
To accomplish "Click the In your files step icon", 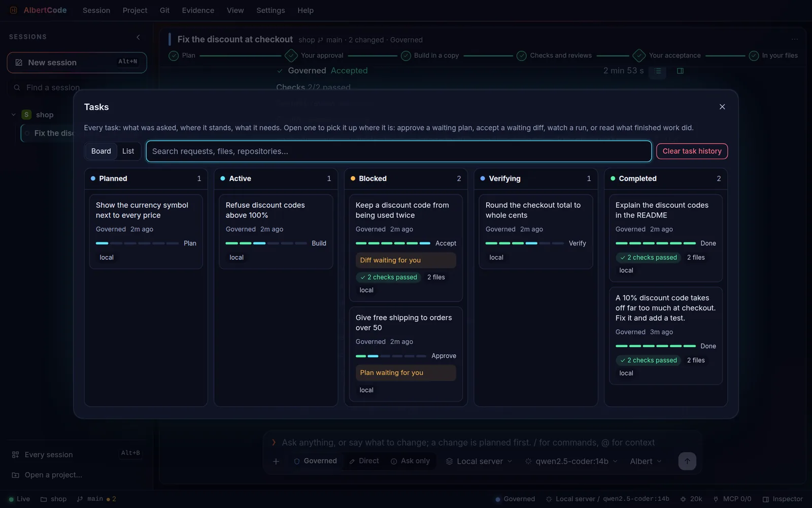I will coord(754,55).
